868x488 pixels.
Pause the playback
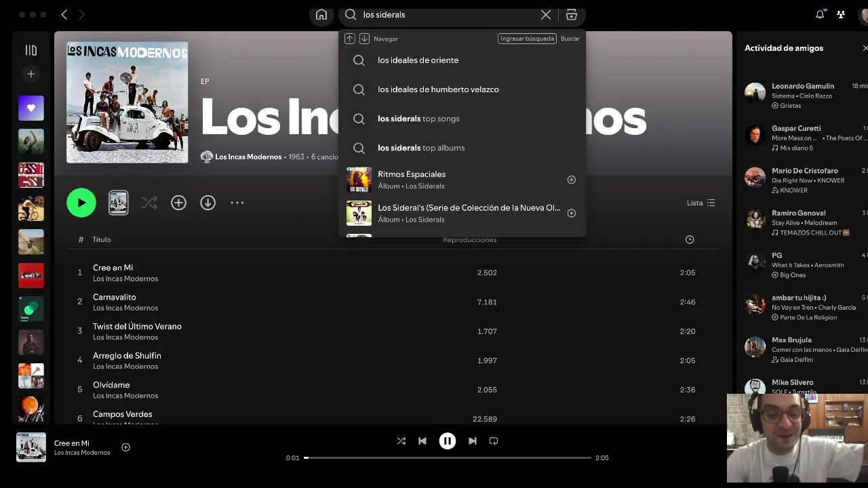click(448, 441)
